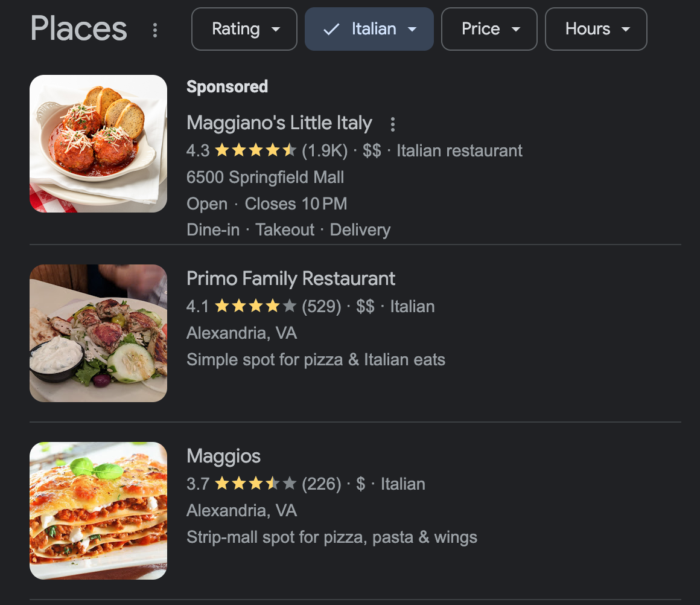Screen dimensions: 700x605
Task: Open Maggiano's Little Italy listing
Action: [x=279, y=123]
